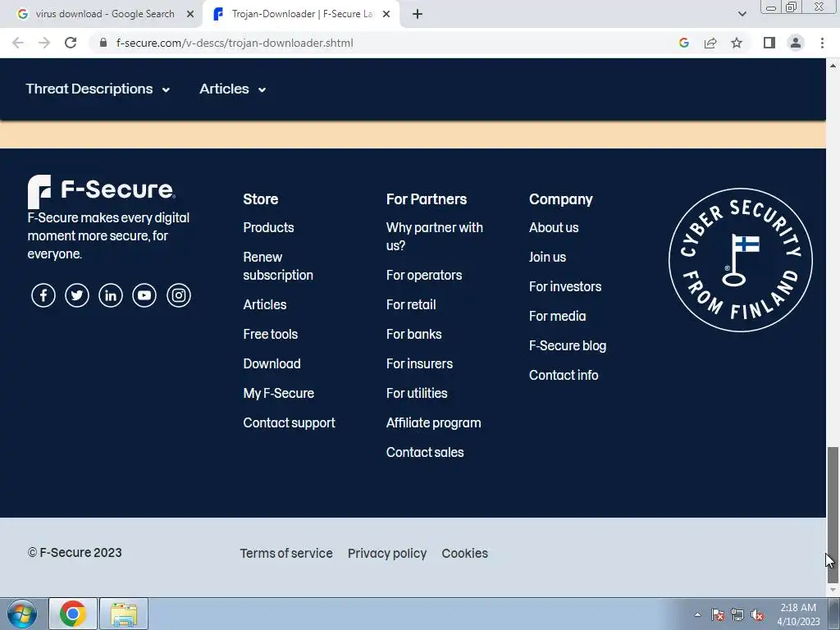Open For investors link
The image size is (840, 630).
tap(565, 286)
